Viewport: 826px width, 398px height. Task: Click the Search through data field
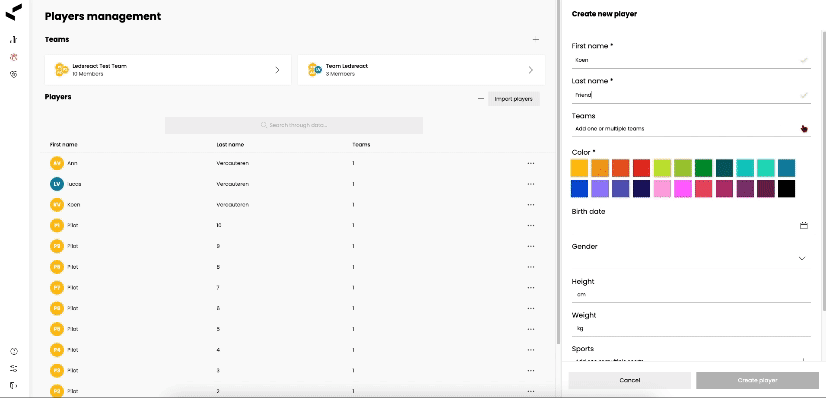click(x=294, y=125)
